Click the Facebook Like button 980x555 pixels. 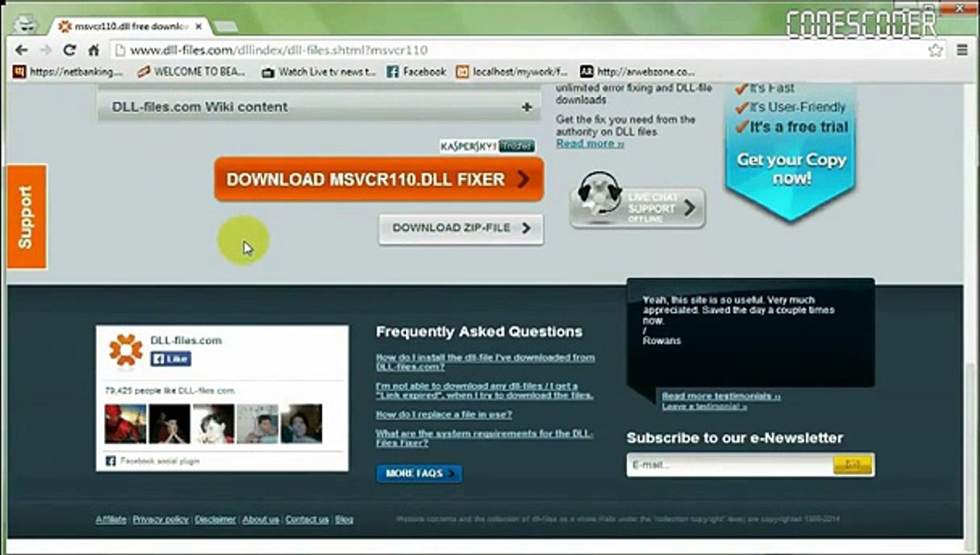pos(170,359)
